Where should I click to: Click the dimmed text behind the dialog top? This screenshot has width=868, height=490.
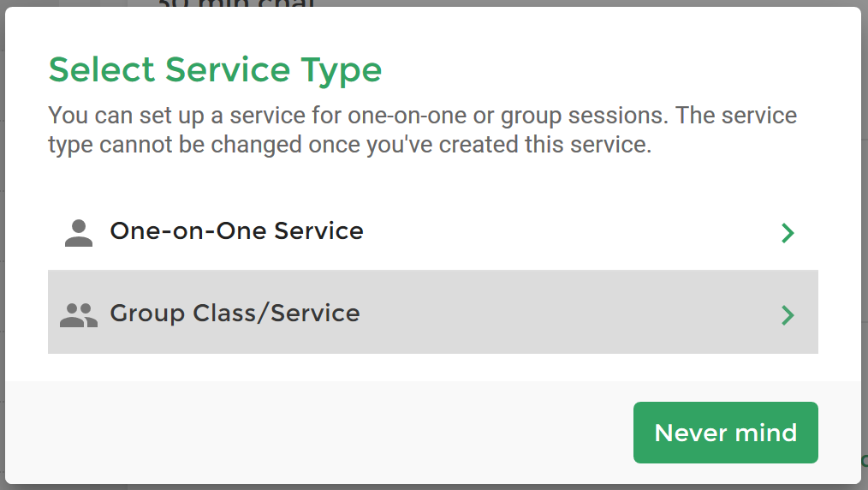[x=236, y=3]
